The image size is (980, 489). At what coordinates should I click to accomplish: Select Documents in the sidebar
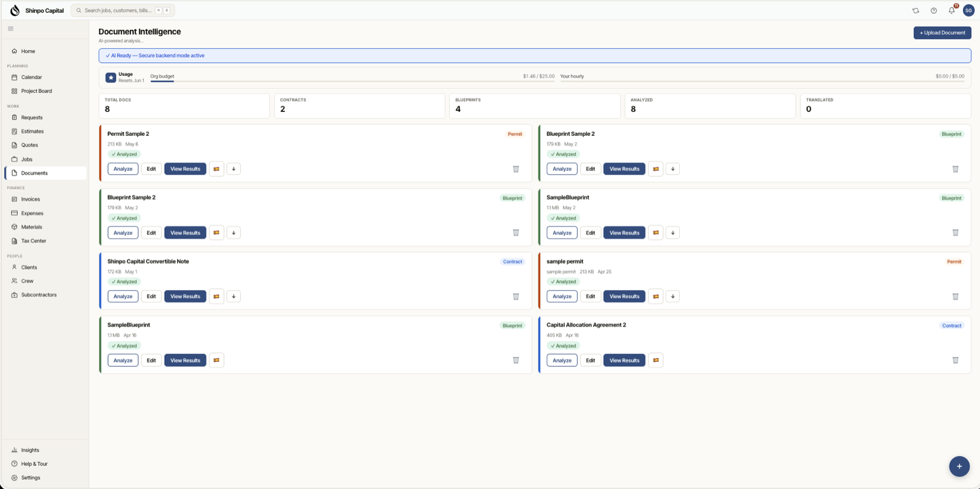45,173
